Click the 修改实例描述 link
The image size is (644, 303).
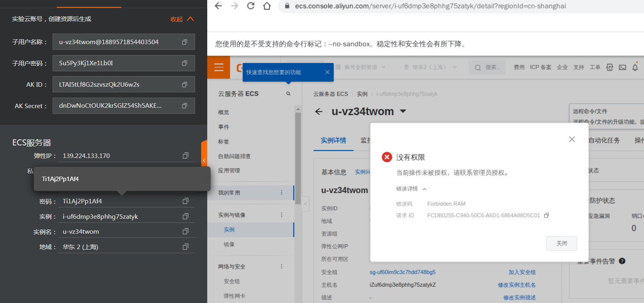[x=520, y=298]
